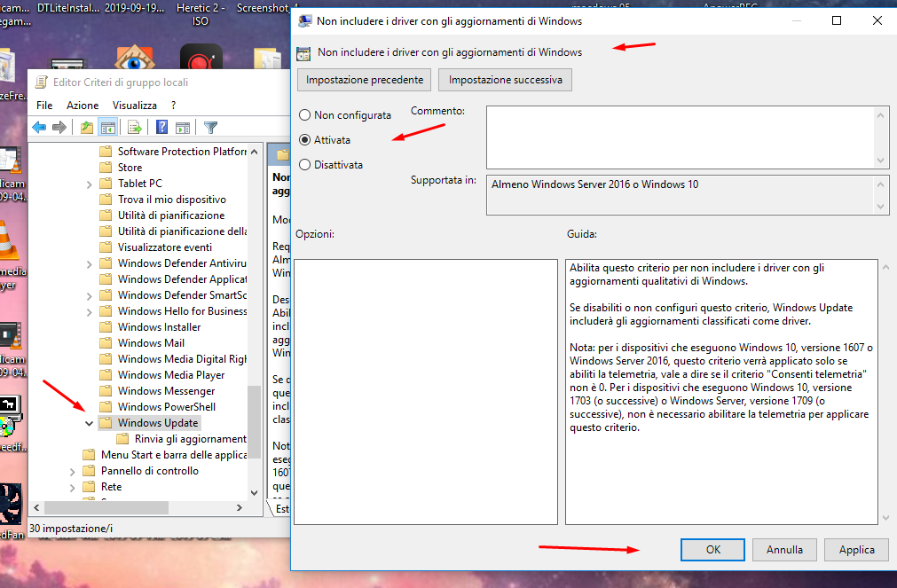Screen dimensions: 897x588
Task: Expand the Windows Hello for Business node
Action: (89, 311)
